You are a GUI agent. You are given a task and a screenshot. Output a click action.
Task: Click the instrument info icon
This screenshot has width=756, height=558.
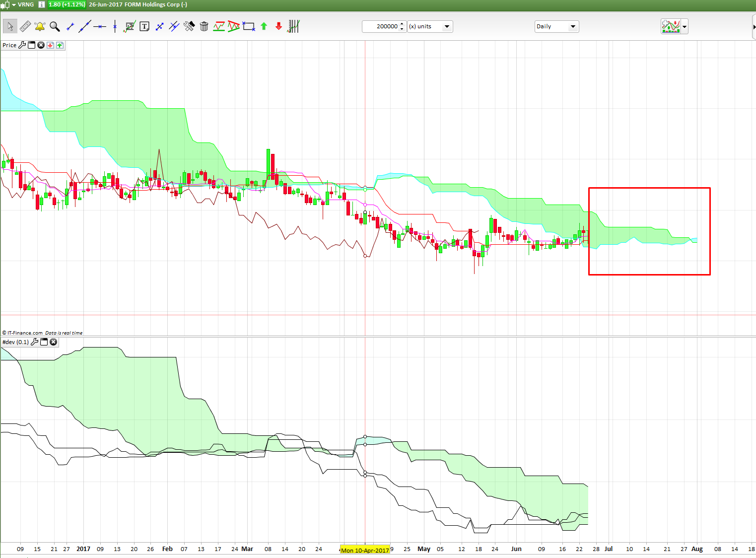42,4
